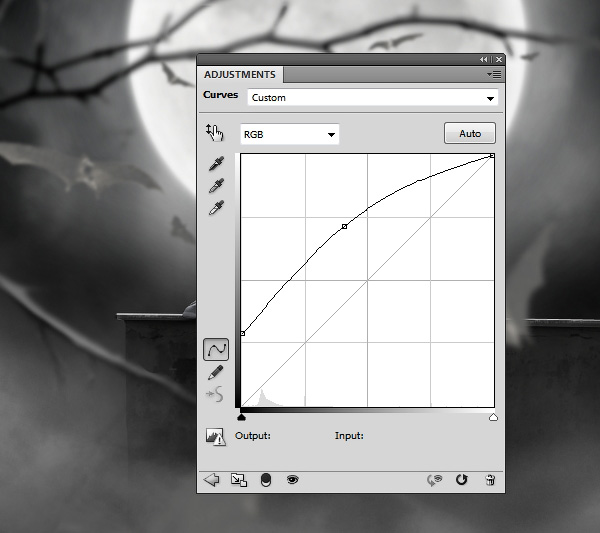Select the pencil draw curve tool
This screenshot has width=600, height=533.
click(x=215, y=372)
